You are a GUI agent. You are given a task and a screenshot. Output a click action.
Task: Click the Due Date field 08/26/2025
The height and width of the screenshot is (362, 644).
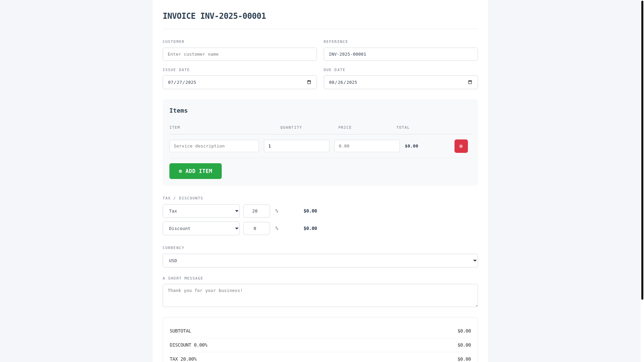pos(401,82)
